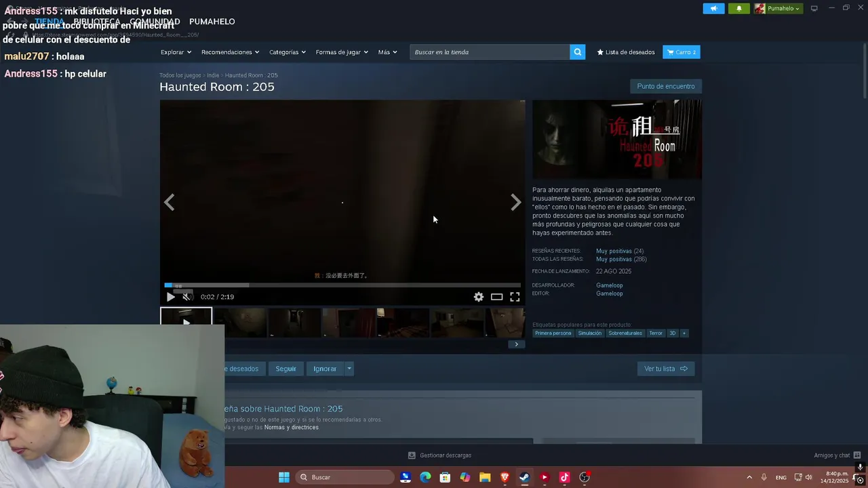Open the Categorías dropdown
This screenshot has width=868, height=488.
(288, 52)
